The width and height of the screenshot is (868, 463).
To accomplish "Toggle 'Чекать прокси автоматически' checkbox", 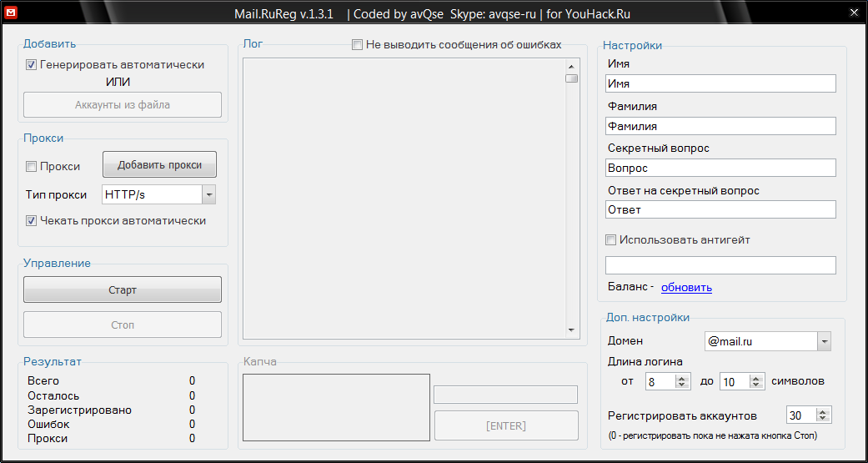I will coord(31,221).
